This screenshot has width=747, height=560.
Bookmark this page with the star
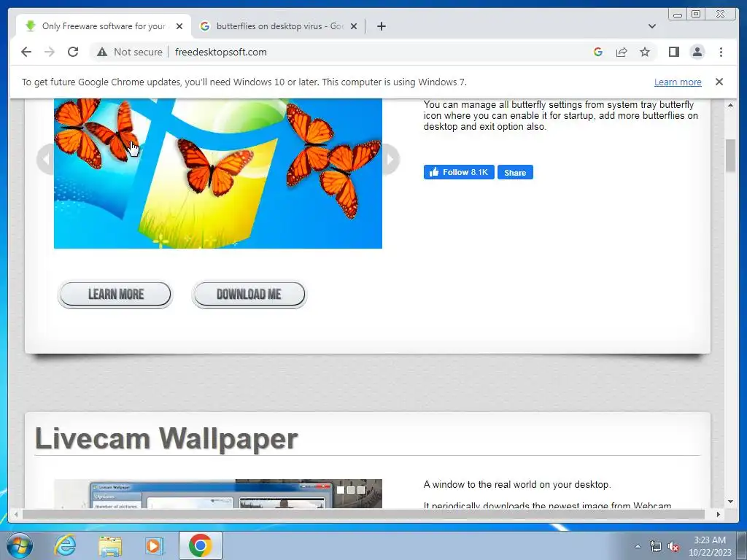645,52
